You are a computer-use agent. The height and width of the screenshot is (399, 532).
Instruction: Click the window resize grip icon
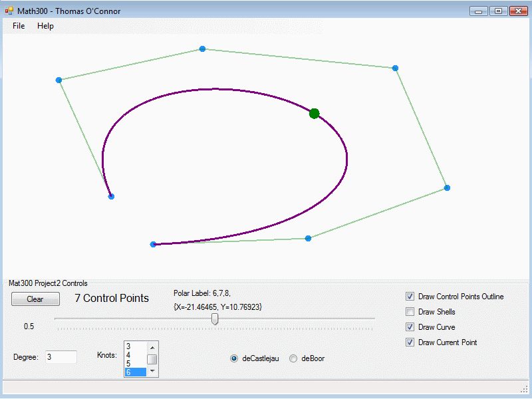[525, 389]
